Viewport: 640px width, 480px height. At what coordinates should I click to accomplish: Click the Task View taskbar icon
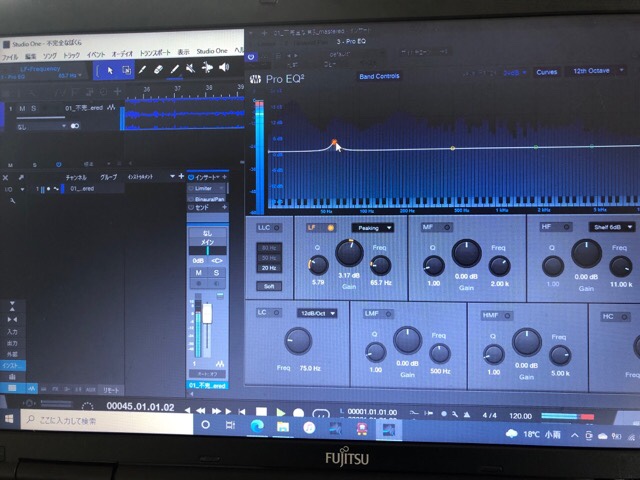coord(230,425)
